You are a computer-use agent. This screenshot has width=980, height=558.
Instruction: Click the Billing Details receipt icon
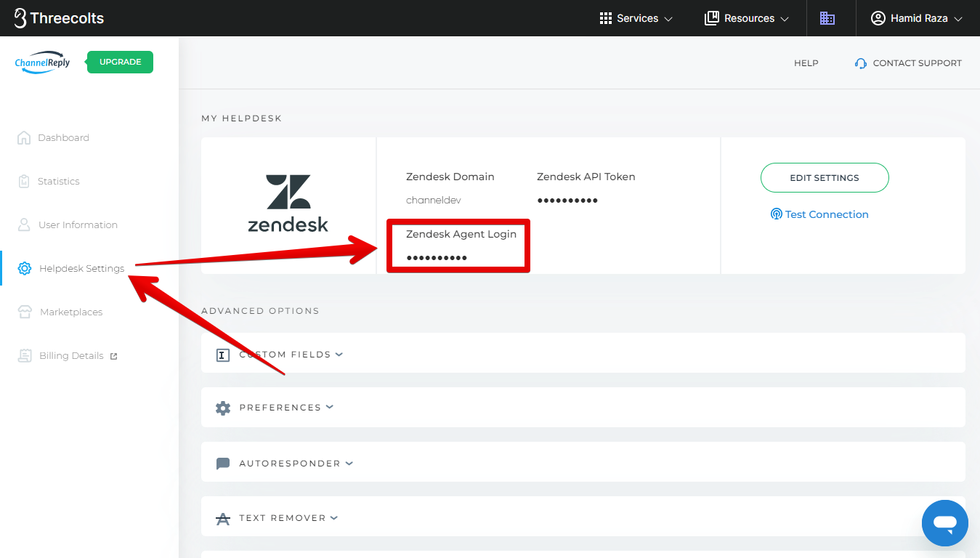(x=25, y=355)
